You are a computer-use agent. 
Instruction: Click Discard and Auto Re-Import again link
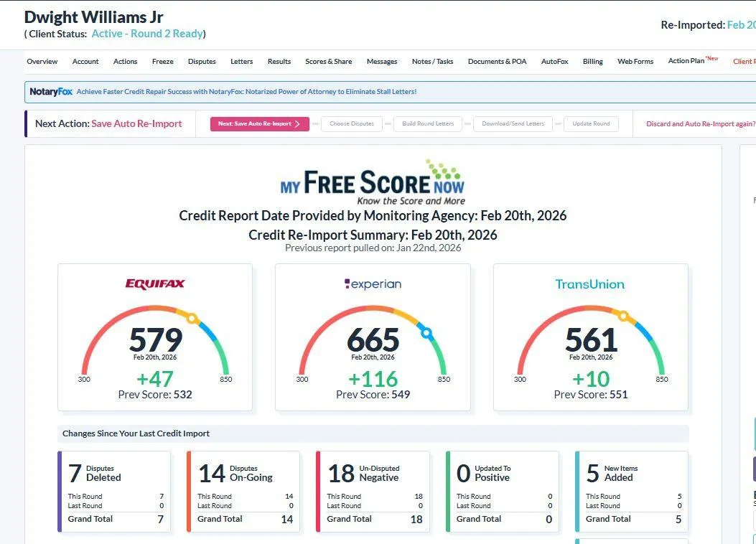701,124
